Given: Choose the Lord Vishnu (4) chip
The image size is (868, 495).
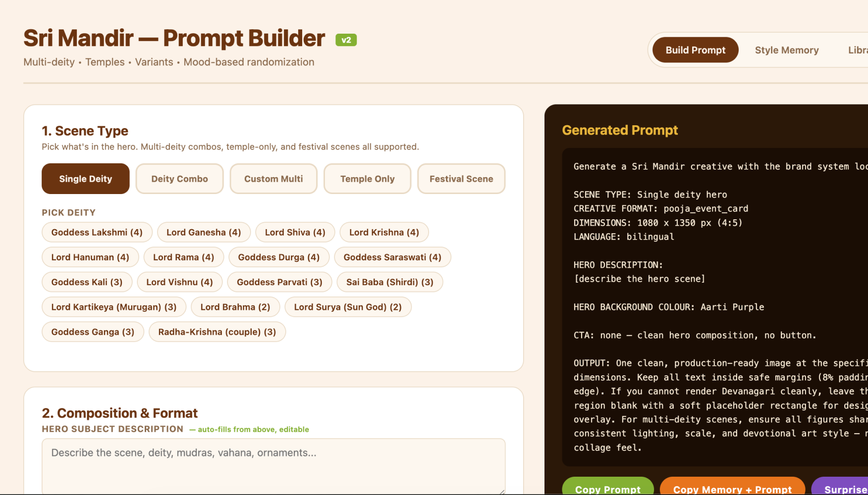Looking at the screenshot, I should tap(180, 282).
